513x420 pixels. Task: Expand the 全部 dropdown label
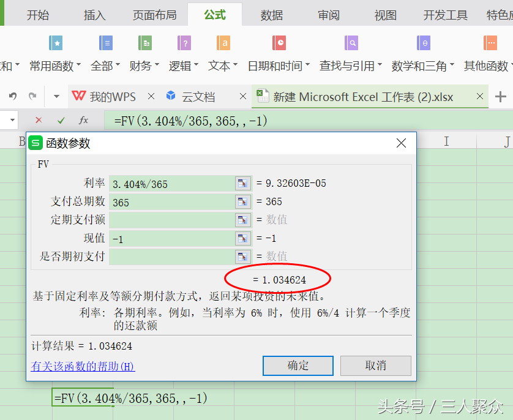click(105, 66)
